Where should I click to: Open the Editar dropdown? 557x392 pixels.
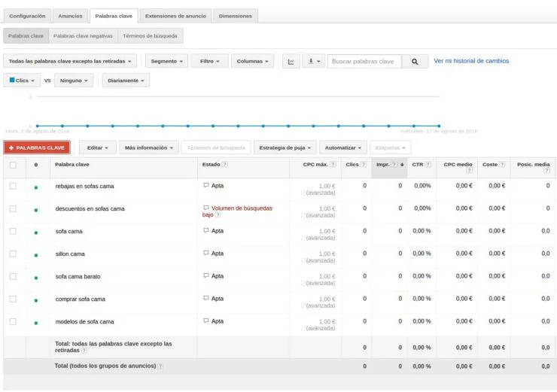(98, 147)
